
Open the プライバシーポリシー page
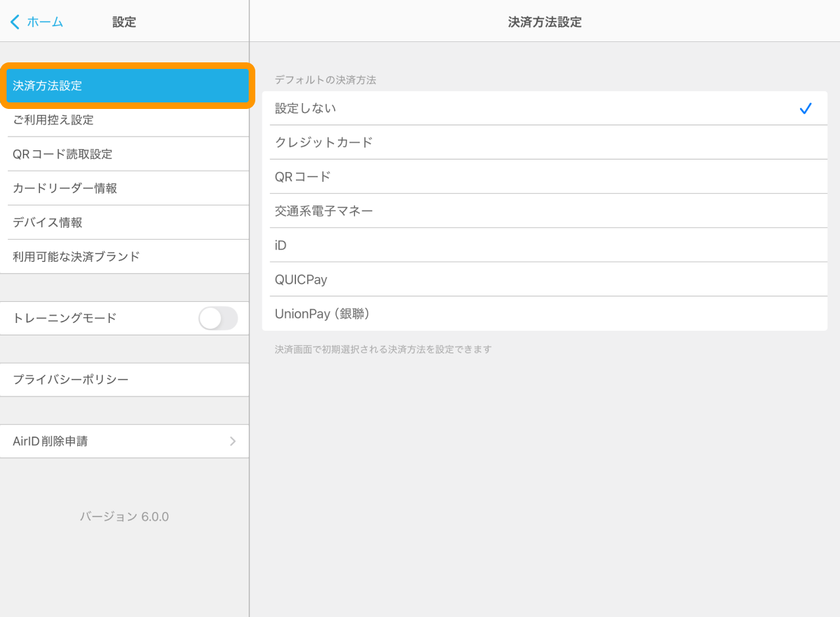(x=125, y=379)
